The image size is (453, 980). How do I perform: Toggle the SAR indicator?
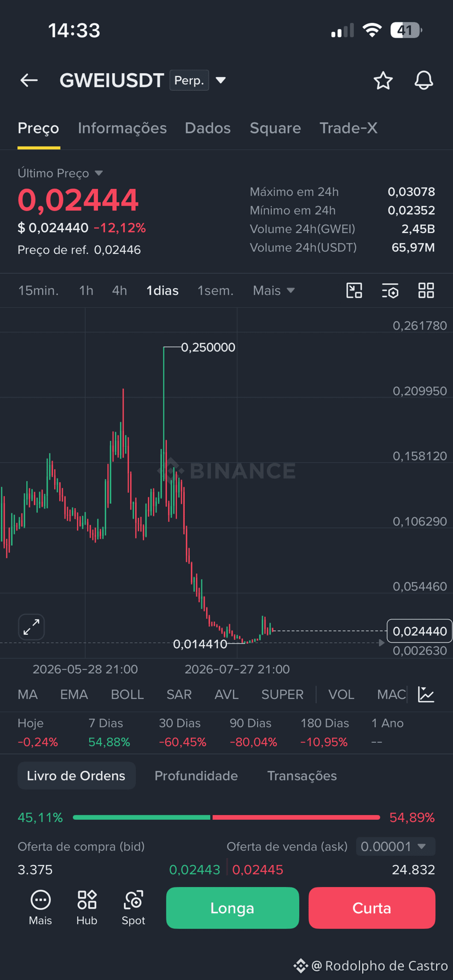179,695
